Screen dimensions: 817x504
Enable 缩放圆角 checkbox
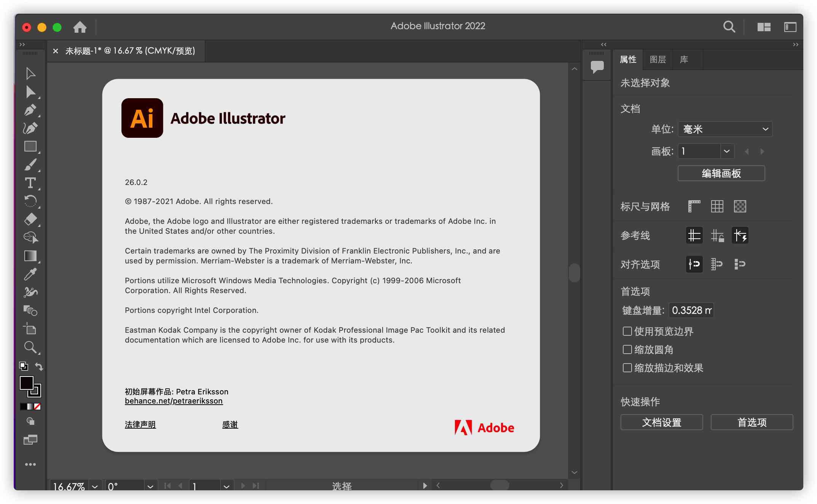(x=627, y=349)
